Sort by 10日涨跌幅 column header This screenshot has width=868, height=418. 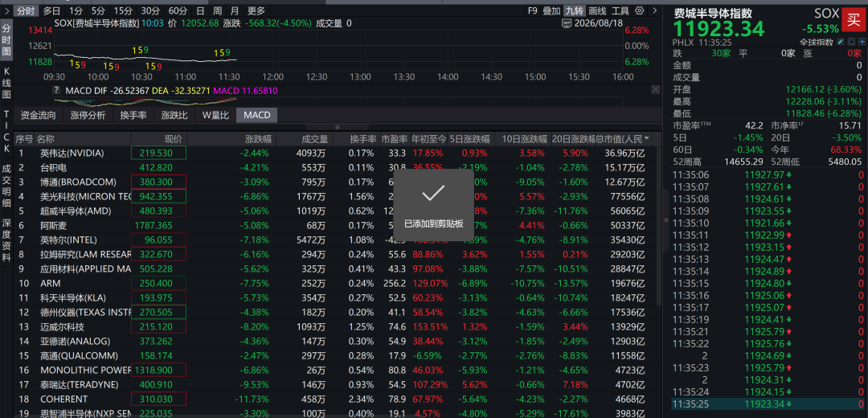click(x=524, y=138)
